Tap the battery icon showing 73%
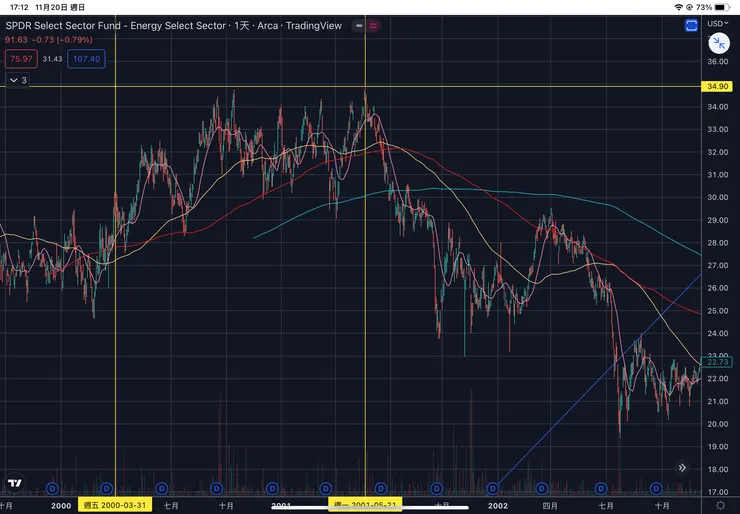 pos(722,7)
